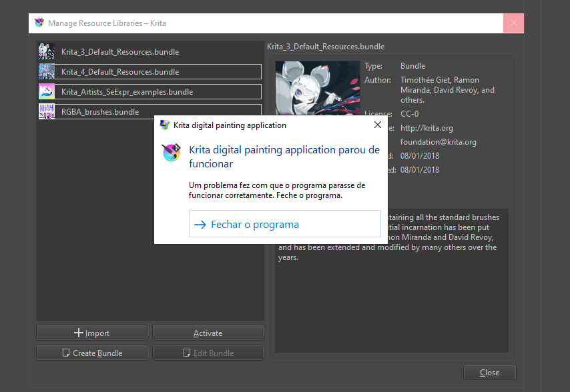Image resolution: width=570 pixels, height=392 pixels.
Task: Click the Bundle type value
Action: [413, 66]
